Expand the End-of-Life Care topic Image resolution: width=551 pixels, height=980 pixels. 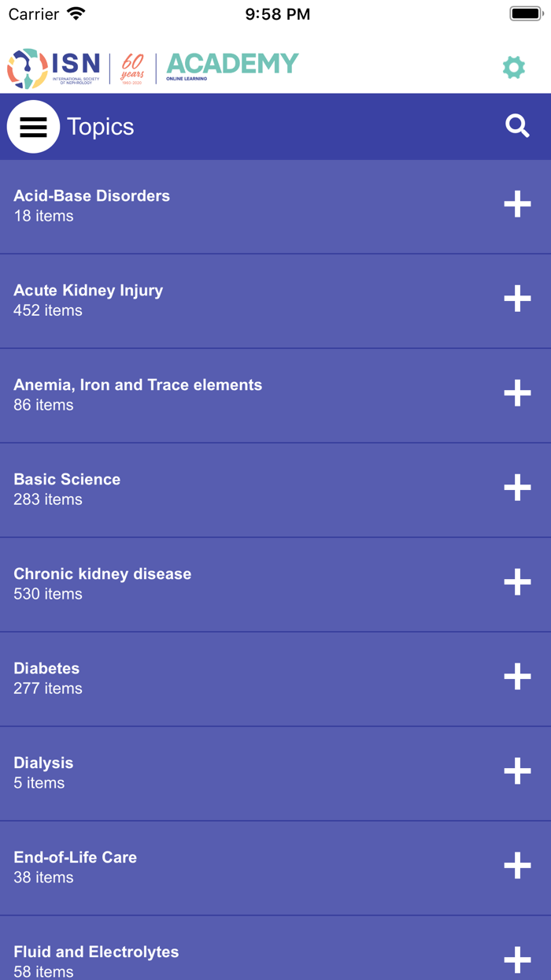pyautogui.click(x=517, y=866)
